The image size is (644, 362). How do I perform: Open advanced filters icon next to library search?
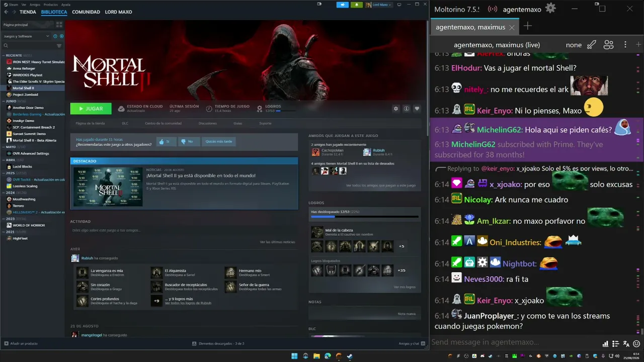coord(59,46)
